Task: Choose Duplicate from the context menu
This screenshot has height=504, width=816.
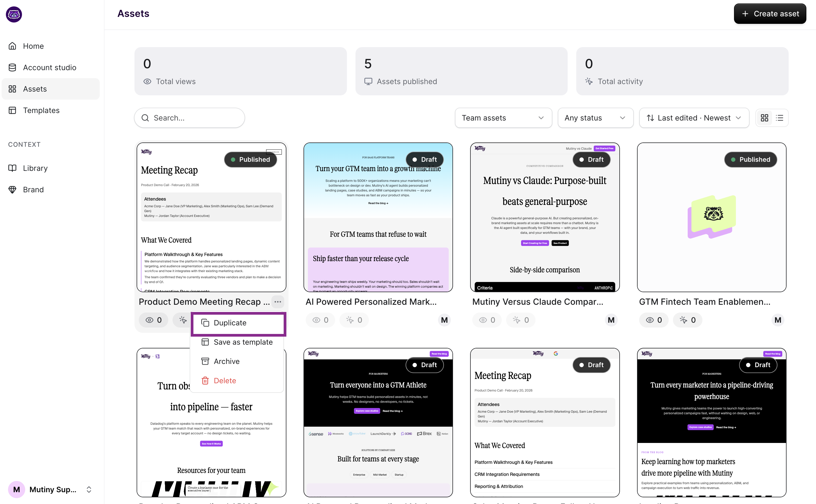Action: click(238, 323)
